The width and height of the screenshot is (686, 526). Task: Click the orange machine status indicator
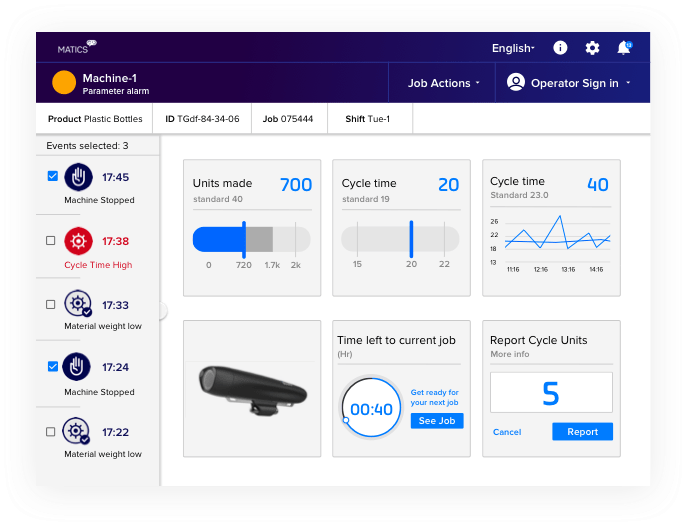click(64, 83)
